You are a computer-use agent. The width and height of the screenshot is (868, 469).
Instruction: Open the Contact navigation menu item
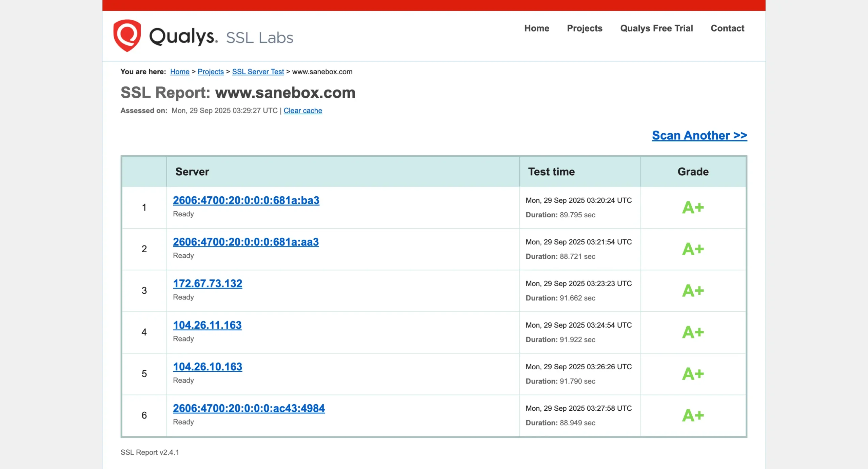tap(727, 28)
